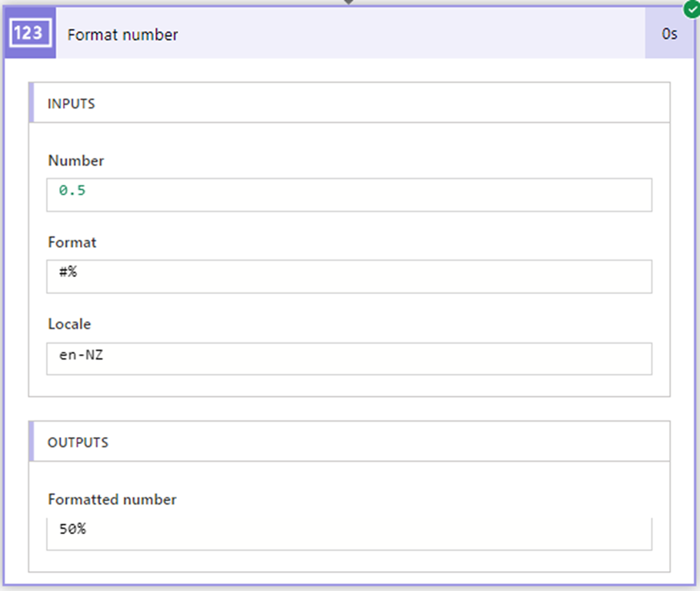Viewport: 700px width, 591px height.
Task: Collapse the OUTPUTS section header
Action: [x=348, y=442]
